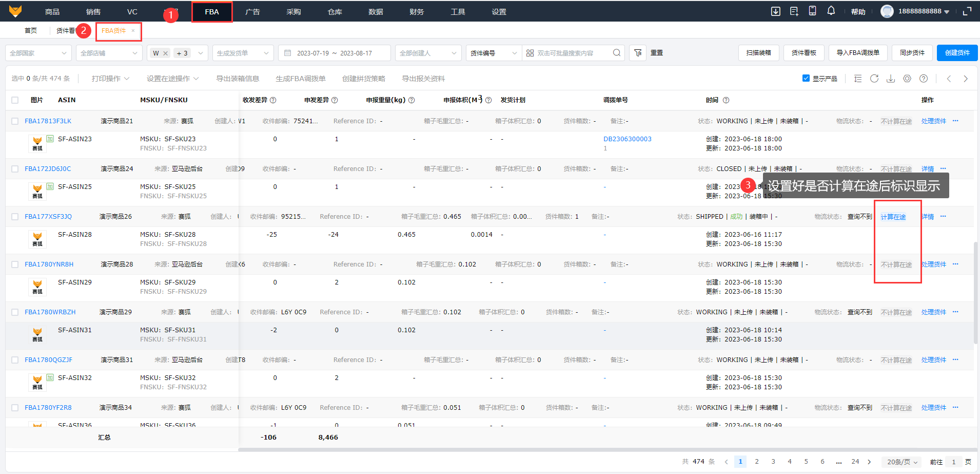Click the 创建货件 button
Image resolution: width=980 pixels, height=474 pixels.
coord(957,53)
